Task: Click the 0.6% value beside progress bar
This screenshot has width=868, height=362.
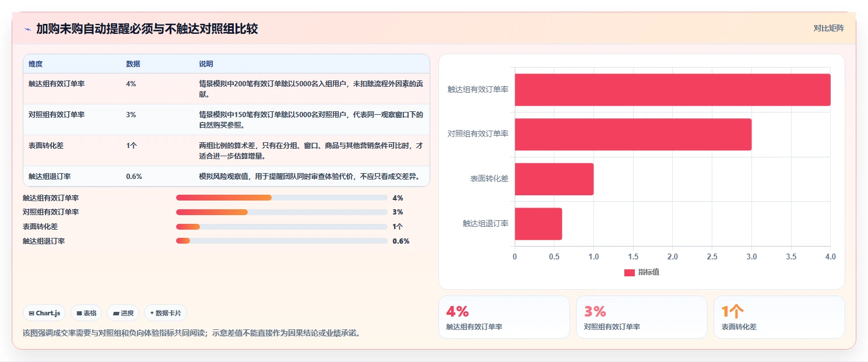Action: (401, 241)
